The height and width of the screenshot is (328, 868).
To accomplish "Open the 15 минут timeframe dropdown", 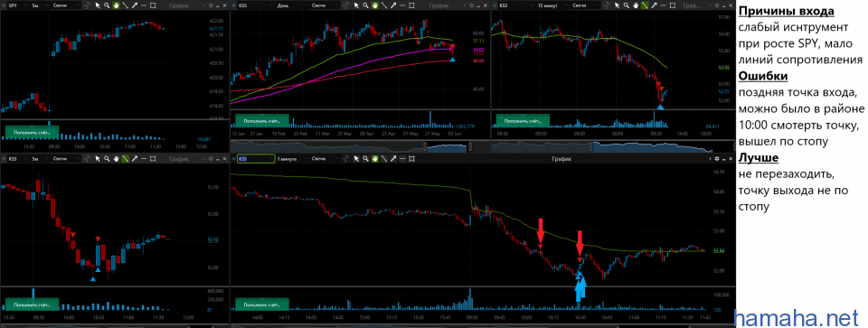I will click(x=553, y=5).
